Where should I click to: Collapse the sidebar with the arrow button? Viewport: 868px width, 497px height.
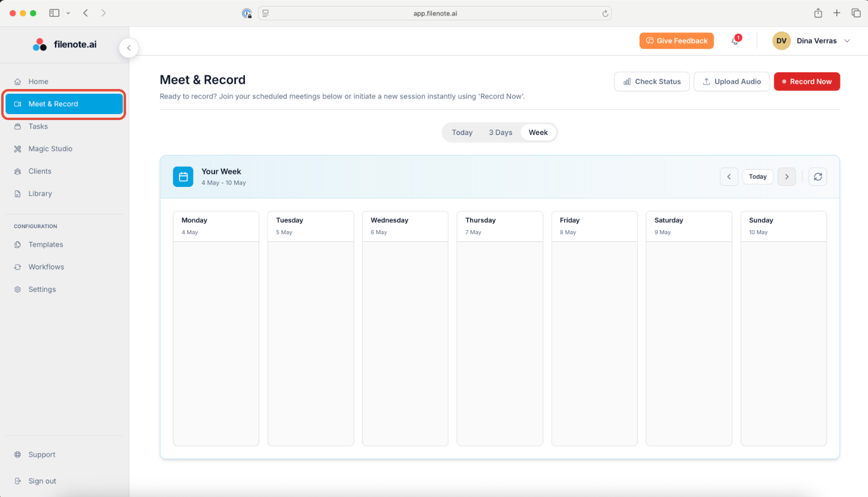pos(128,48)
